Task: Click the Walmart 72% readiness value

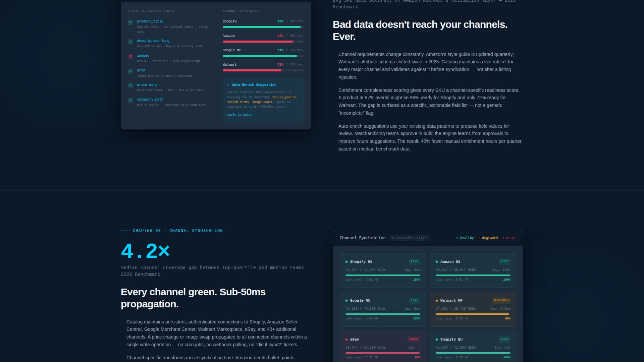Action: coord(280,65)
